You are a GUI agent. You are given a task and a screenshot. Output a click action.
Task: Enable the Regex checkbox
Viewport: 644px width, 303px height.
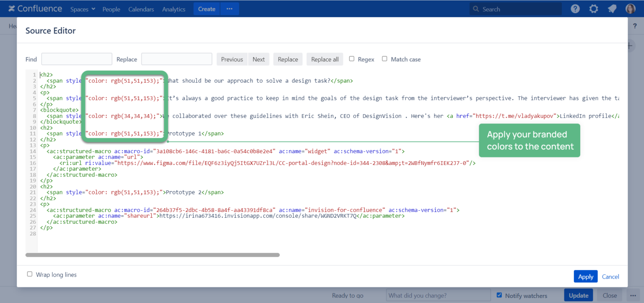click(352, 59)
